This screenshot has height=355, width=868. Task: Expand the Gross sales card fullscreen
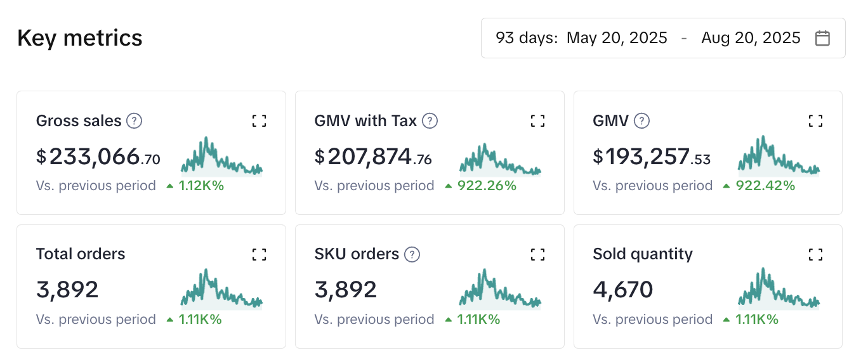tap(259, 121)
